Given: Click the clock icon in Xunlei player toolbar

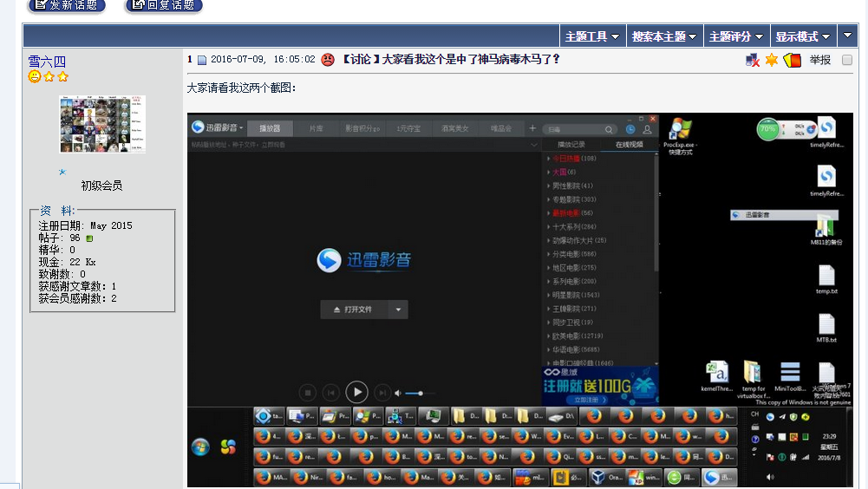Looking at the screenshot, I should [630, 129].
